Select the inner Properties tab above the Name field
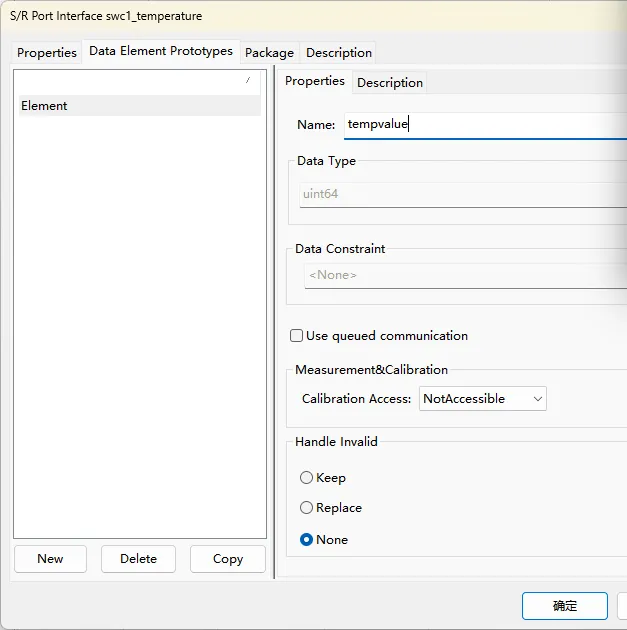The height and width of the screenshot is (630, 627). tap(315, 82)
